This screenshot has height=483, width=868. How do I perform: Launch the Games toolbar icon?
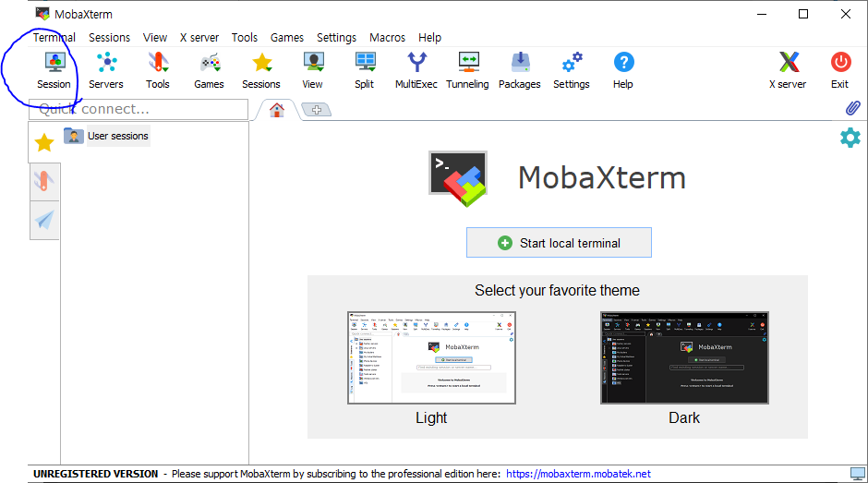210,70
